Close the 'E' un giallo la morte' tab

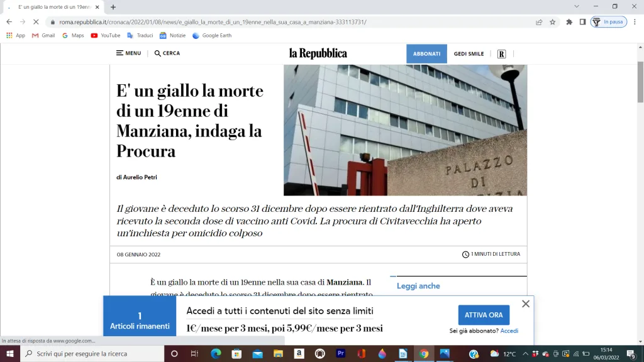point(97,7)
